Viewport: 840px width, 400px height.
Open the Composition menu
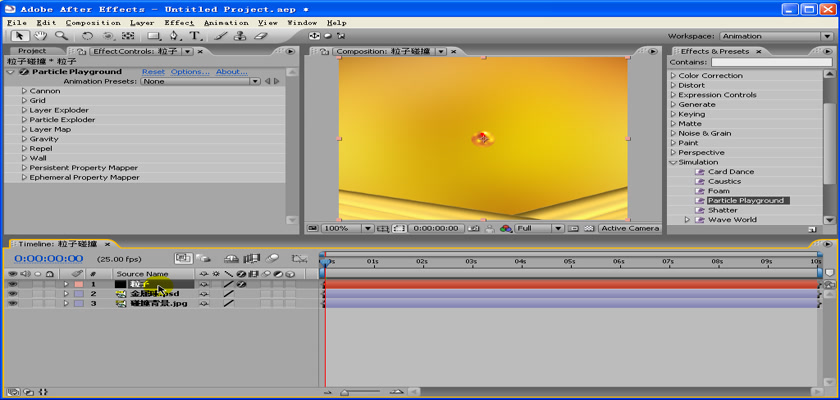coord(93,23)
